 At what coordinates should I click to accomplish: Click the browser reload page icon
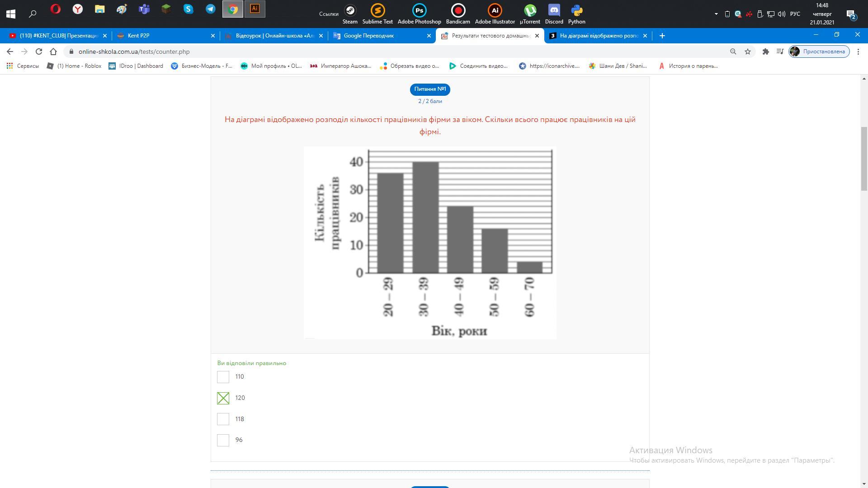coord(39,52)
